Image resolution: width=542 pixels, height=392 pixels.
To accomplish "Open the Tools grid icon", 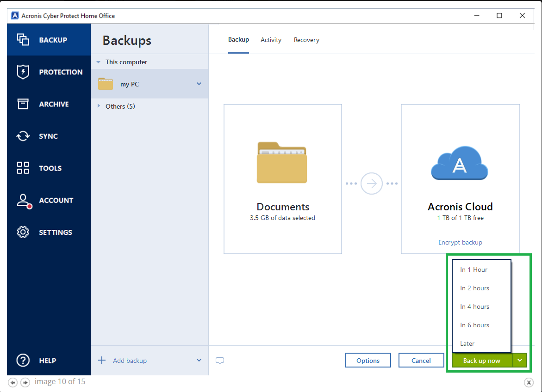I will [x=23, y=168].
